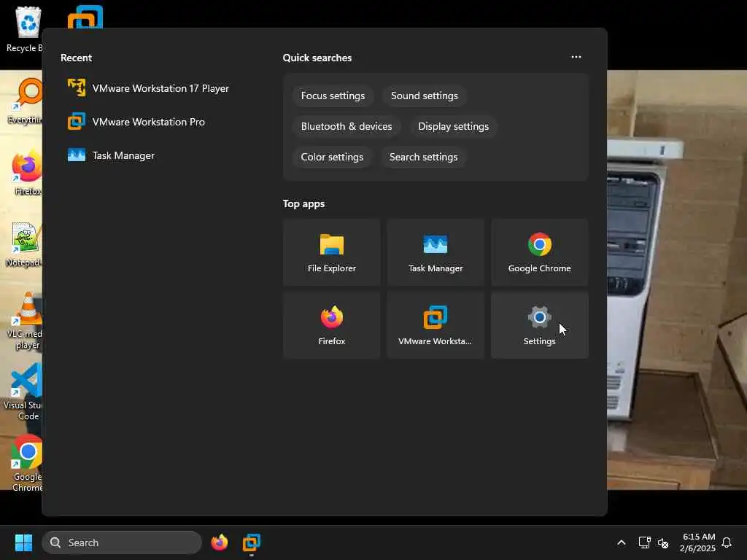
Task: Open notification bell in taskbar
Action: coord(727,542)
